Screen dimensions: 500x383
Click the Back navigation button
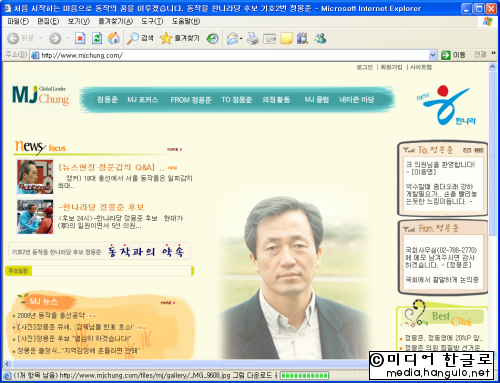(x=21, y=39)
